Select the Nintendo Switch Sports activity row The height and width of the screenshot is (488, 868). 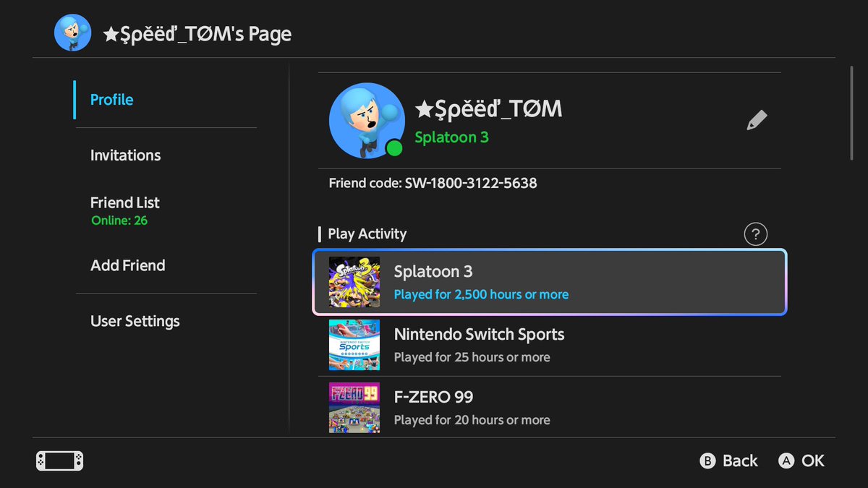click(550, 345)
